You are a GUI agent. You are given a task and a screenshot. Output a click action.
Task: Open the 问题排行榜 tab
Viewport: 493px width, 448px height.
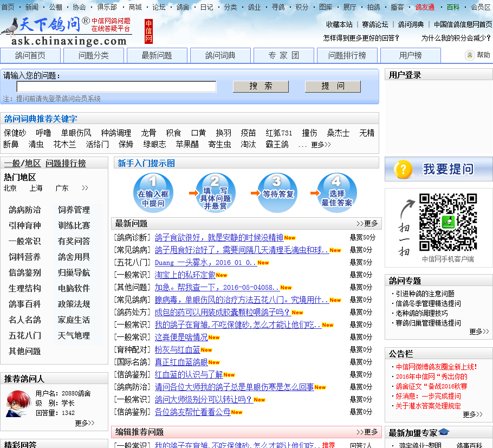pyautogui.click(x=347, y=56)
